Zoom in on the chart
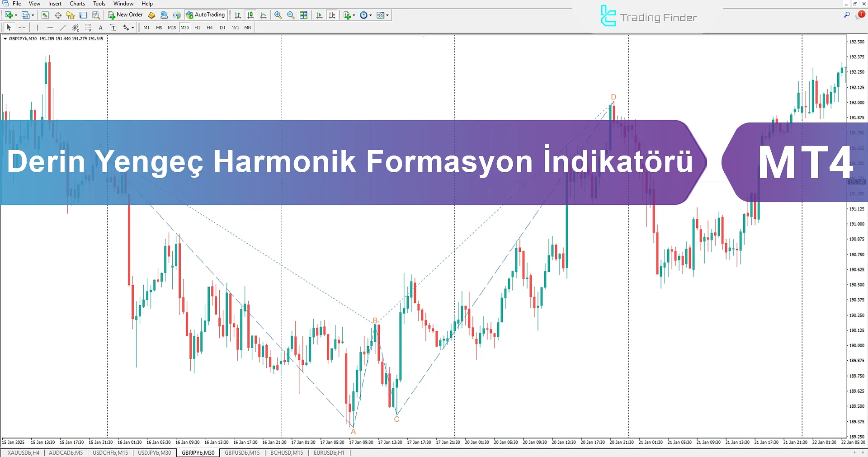 point(278,15)
